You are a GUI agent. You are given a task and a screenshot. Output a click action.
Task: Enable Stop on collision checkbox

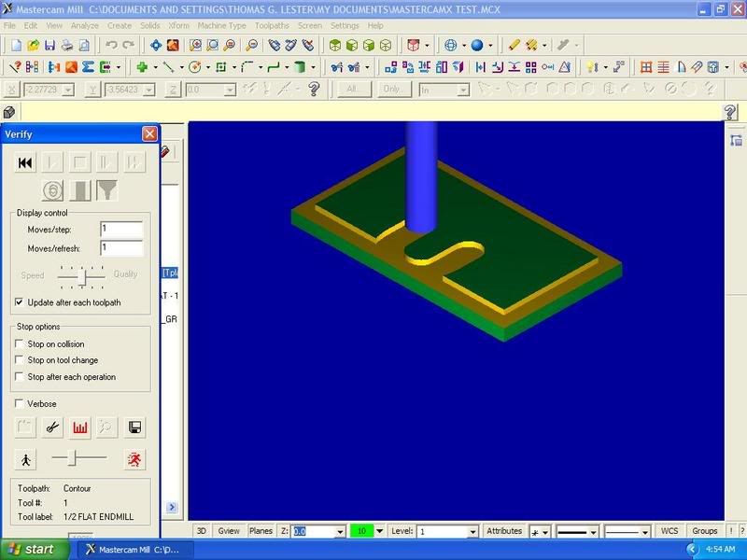pos(19,343)
